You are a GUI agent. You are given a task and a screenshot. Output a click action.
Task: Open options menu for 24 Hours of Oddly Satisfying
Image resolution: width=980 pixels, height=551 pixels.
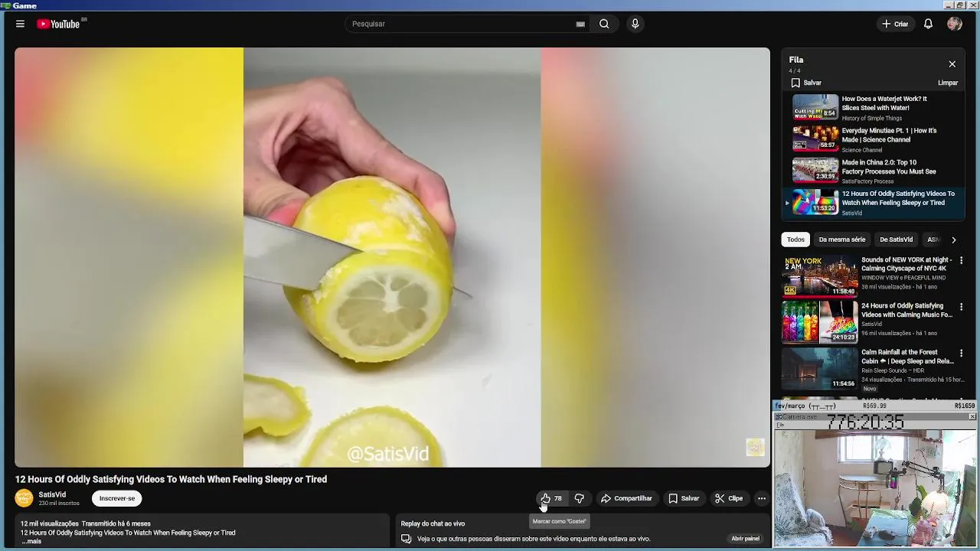point(961,307)
